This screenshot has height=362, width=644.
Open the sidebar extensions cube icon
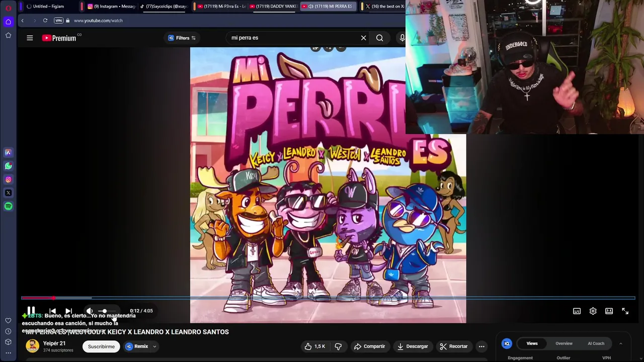[8, 342]
